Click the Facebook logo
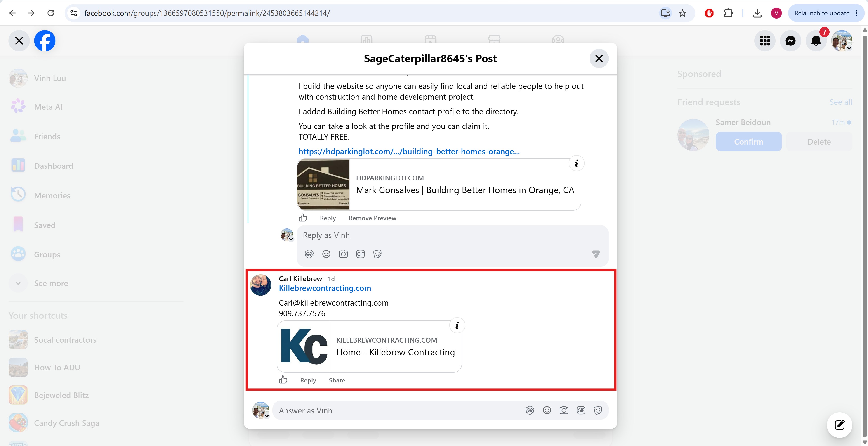 45,41
